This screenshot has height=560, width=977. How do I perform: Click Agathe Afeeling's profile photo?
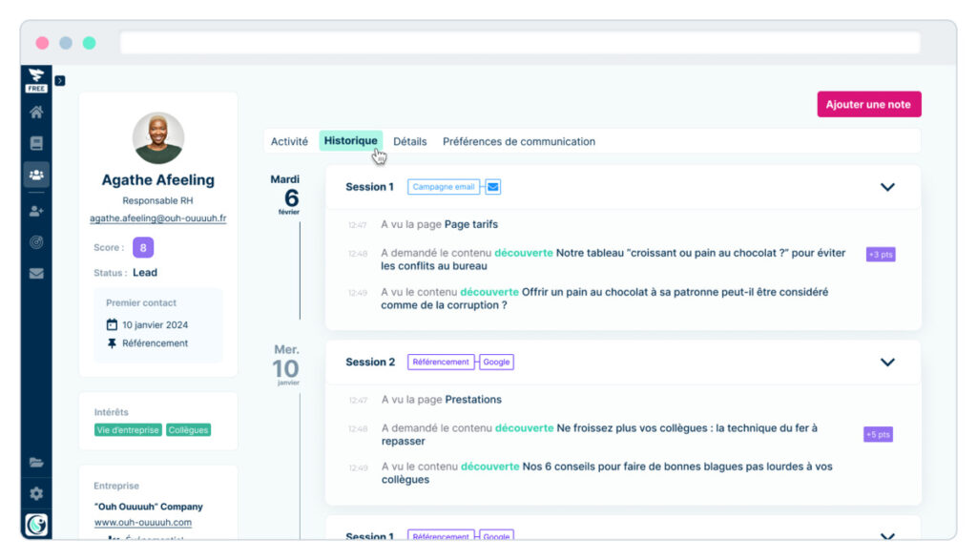point(157,137)
